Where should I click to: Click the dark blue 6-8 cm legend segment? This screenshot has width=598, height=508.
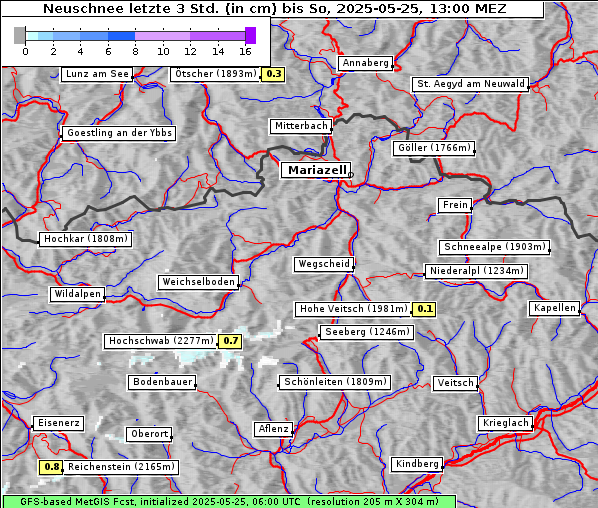tap(121, 36)
